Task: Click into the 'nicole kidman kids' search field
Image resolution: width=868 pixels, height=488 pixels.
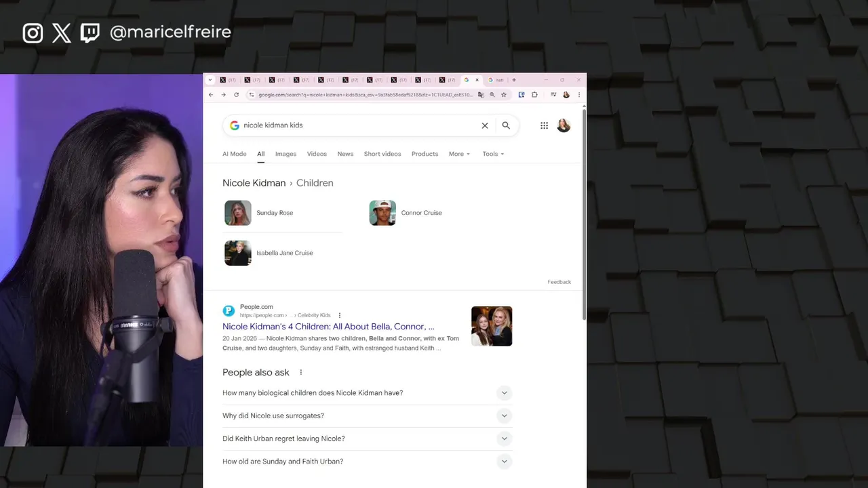Action: (359, 125)
